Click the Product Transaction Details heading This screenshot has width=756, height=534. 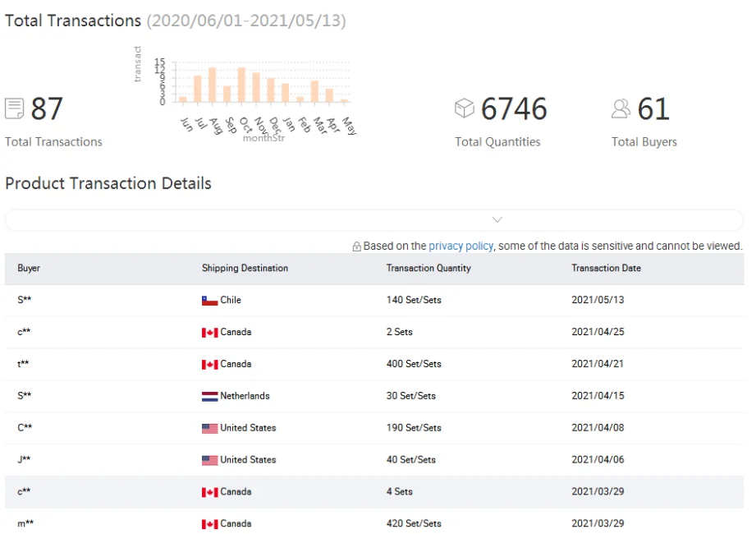pyautogui.click(x=108, y=183)
